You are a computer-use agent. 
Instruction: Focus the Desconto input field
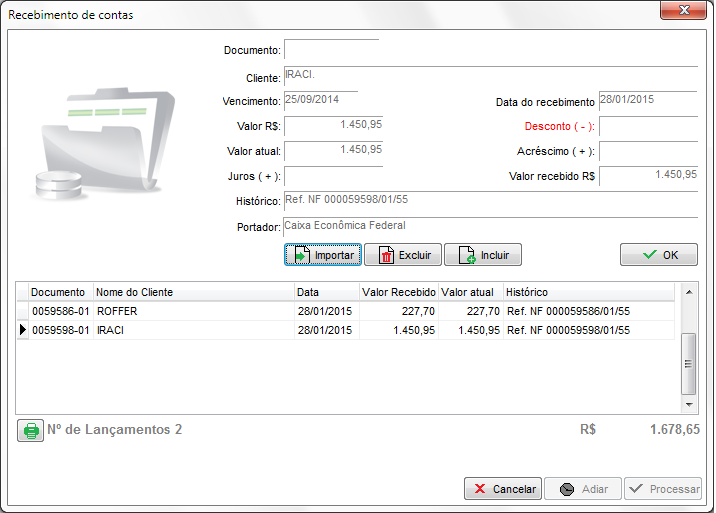click(648, 127)
